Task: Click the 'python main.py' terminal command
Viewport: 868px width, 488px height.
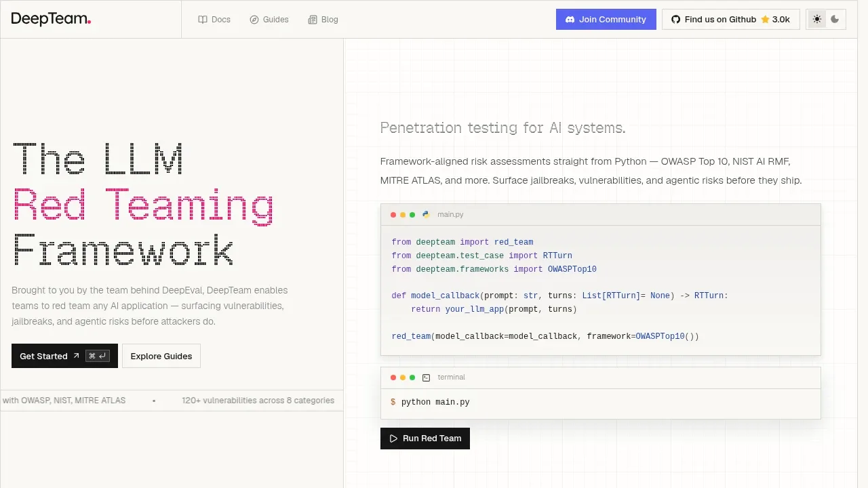Action: click(x=435, y=402)
